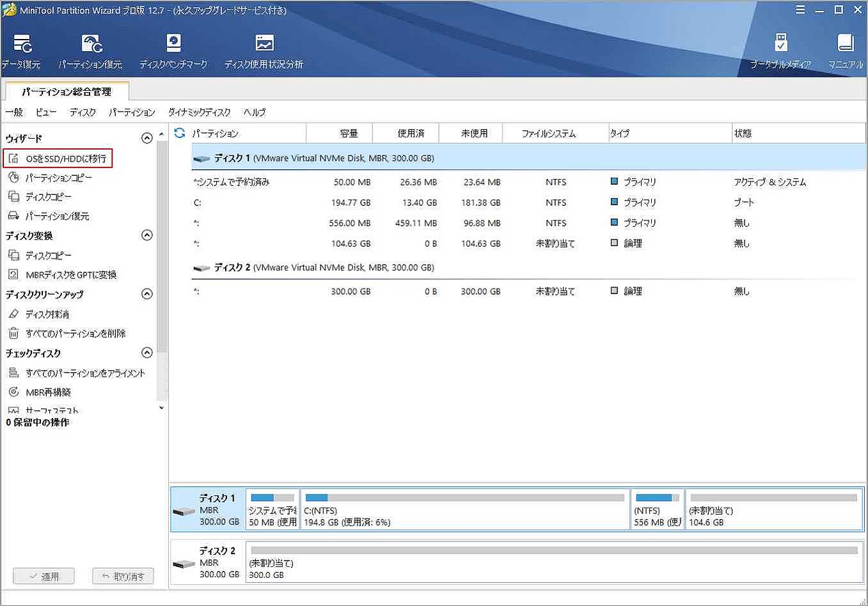The image size is (868, 606).
Task: Click すべてのパーティションを削除
Action: click(67, 333)
